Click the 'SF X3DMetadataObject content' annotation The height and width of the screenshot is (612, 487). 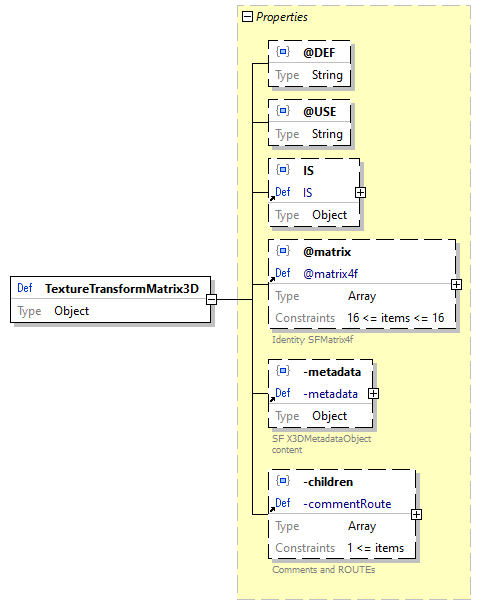pyautogui.click(x=322, y=444)
